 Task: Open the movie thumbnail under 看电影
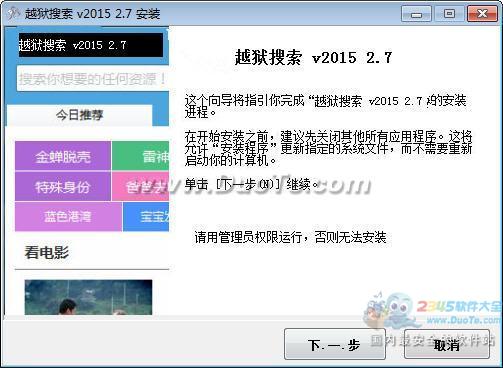88,297
